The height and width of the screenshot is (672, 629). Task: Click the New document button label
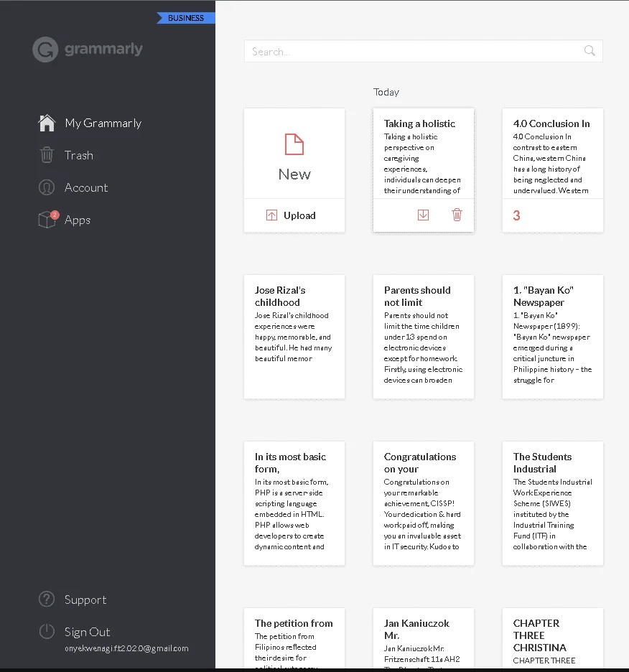(x=294, y=174)
